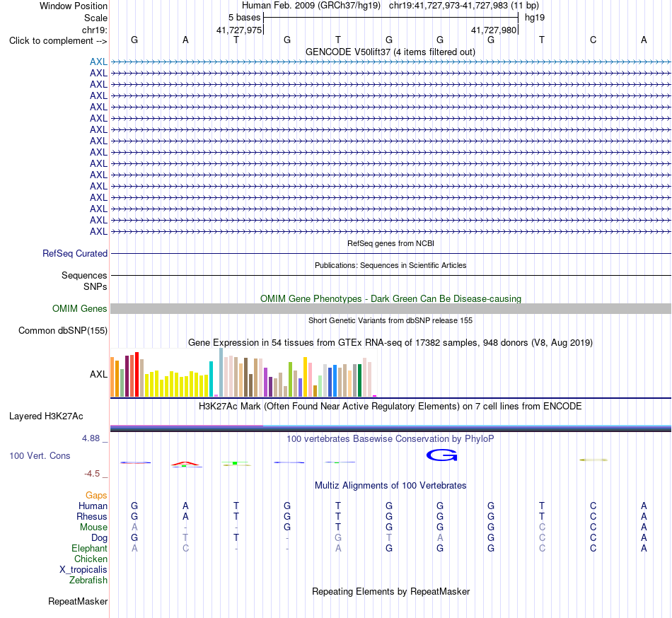The width and height of the screenshot is (672, 618).
Task: Select the Chicken species row label
Action: coord(91,559)
